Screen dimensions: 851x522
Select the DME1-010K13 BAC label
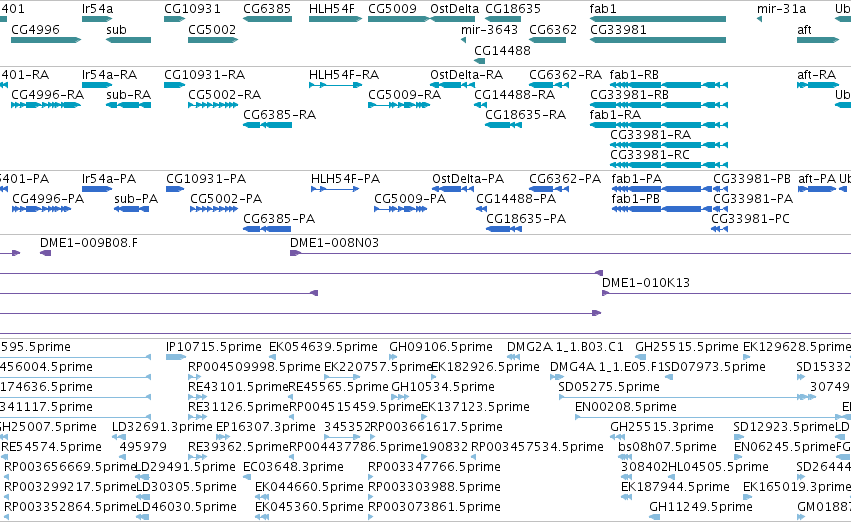[x=646, y=283]
